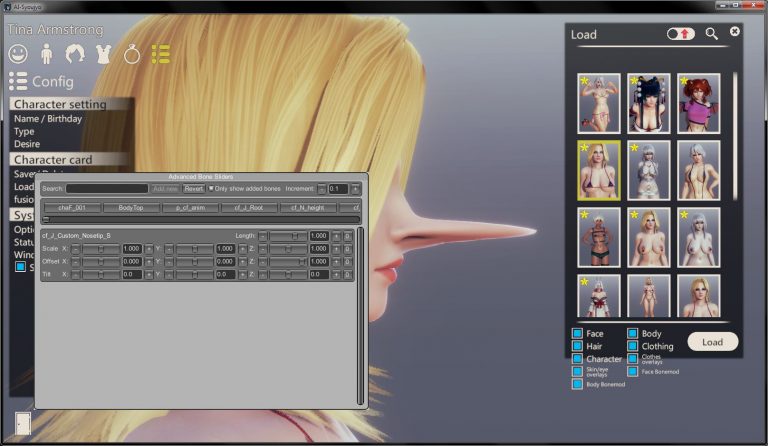Image resolution: width=768 pixels, height=446 pixels.
Task: Decrease Length with minus button
Action: [263, 236]
